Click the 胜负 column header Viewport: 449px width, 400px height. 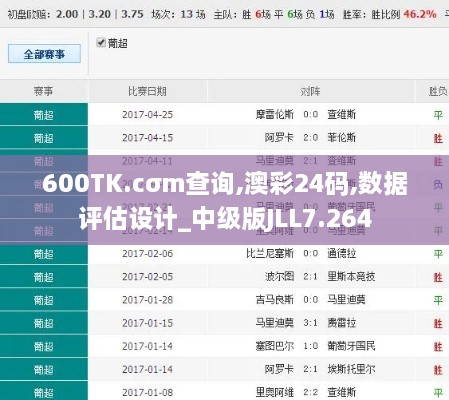click(x=438, y=91)
